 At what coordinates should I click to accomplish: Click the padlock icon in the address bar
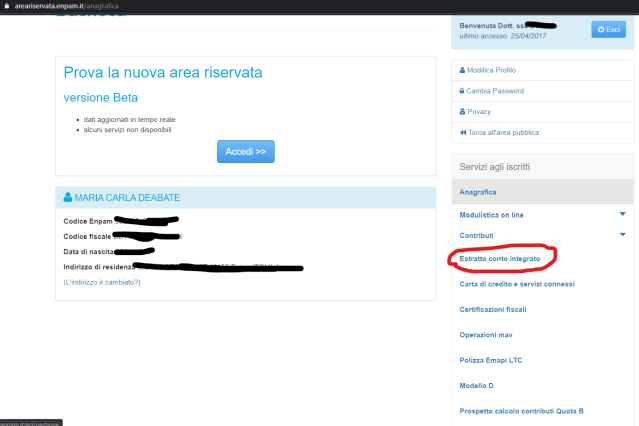6,6
